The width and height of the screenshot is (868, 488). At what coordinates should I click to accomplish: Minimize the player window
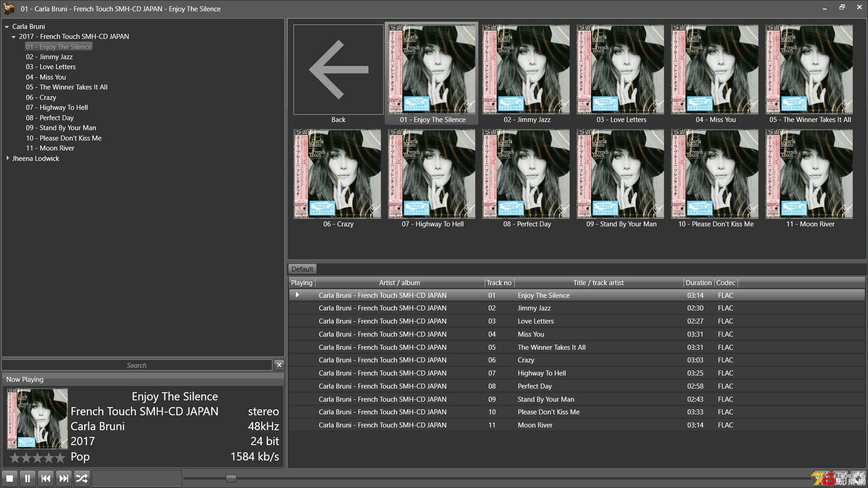(x=825, y=8)
